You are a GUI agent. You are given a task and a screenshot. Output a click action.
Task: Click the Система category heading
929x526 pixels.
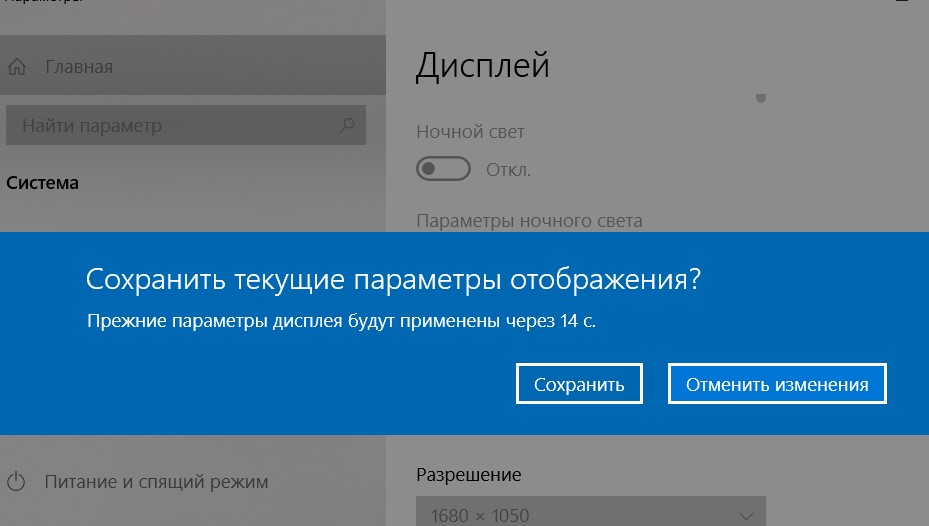(x=43, y=183)
